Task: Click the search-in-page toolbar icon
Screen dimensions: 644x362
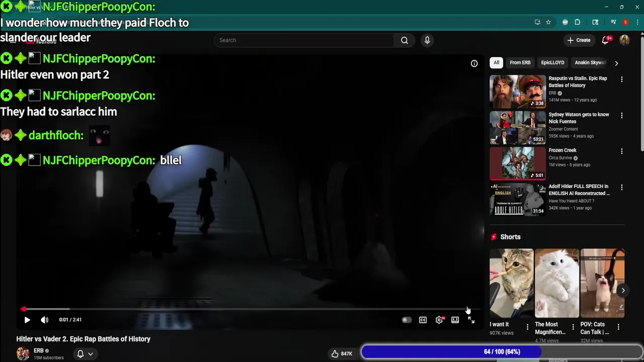Action: pos(595,22)
